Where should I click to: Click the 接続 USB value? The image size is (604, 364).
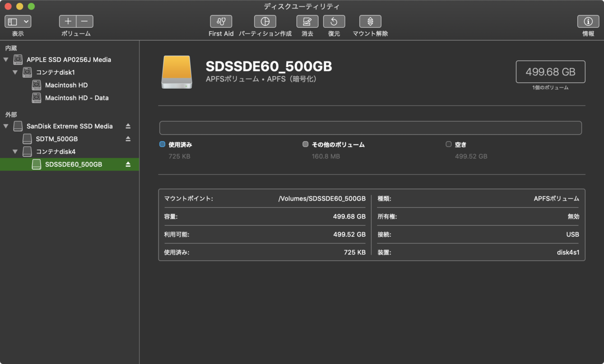pyautogui.click(x=573, y=234)
